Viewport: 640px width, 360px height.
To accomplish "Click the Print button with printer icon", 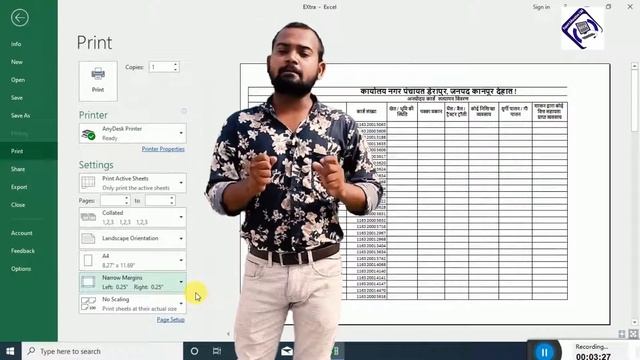I will (x=98, y=81).
